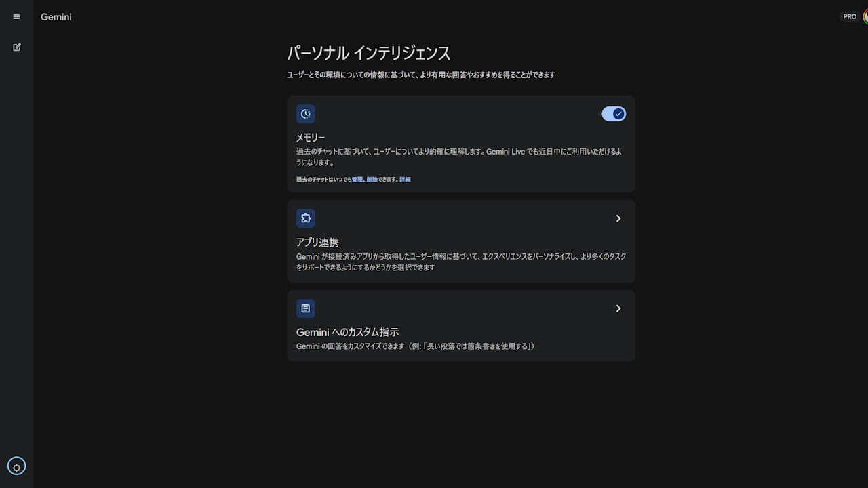Click the PRO badge in the header
The height and width of the screenshot is (488, 868).
pyautogui.click(x=850, y=17)
